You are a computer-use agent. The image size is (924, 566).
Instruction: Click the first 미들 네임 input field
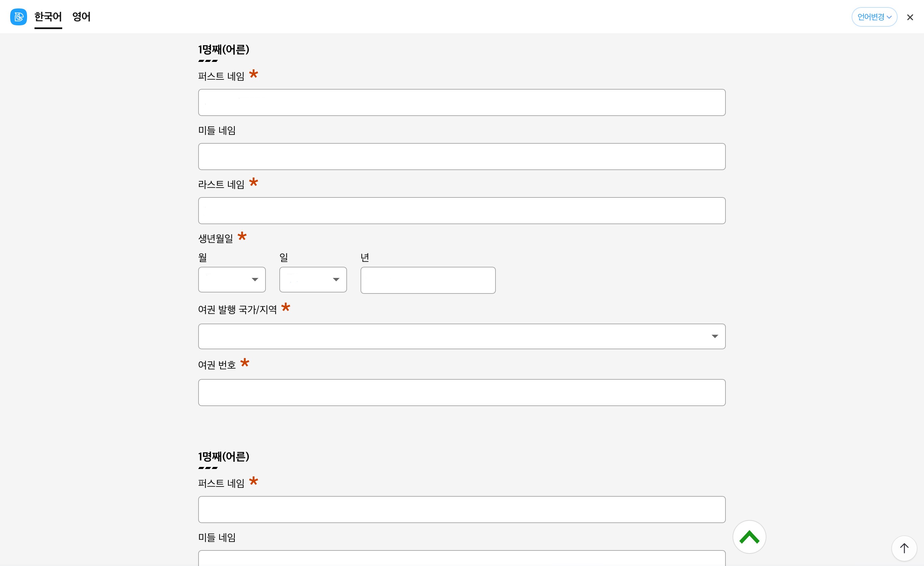point(462,156)
